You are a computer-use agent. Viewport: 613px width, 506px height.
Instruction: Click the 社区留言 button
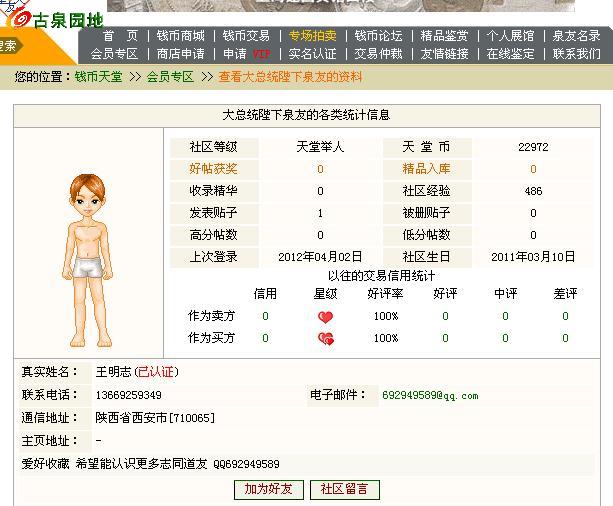click(344, 489)
